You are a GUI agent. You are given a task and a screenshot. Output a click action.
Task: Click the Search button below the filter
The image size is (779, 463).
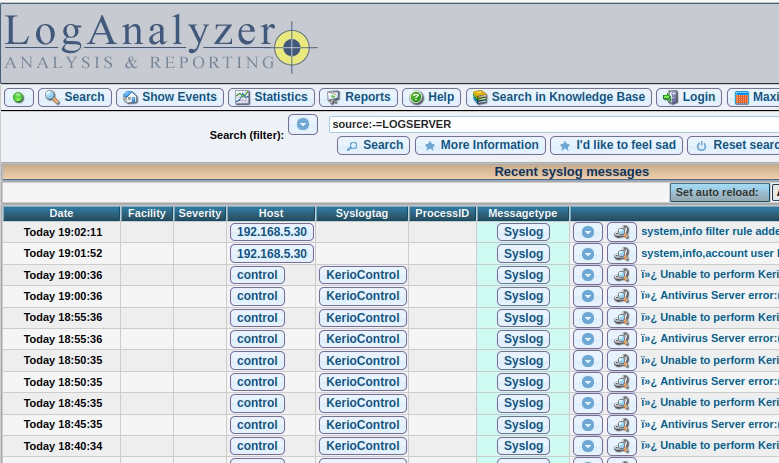(x=374, y=146)
